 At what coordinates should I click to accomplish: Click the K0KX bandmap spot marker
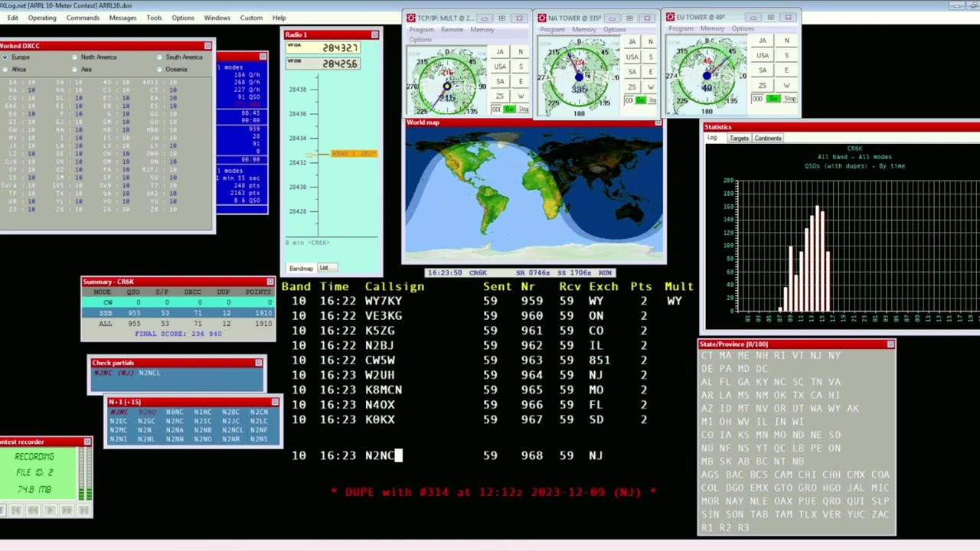point(354,154)
